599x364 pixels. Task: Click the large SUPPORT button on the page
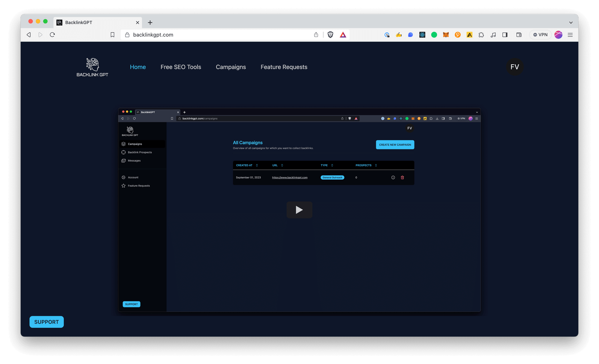click(x=46, y=322)
